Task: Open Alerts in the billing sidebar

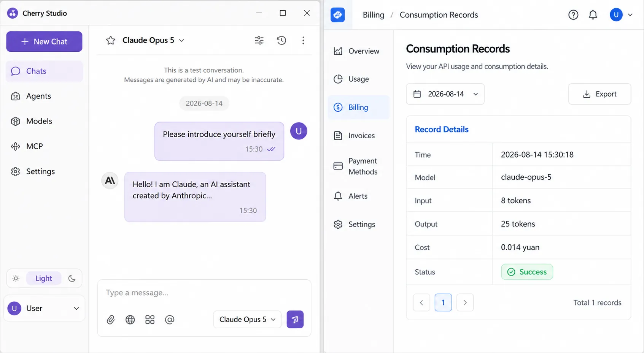Action: pyautogui.click(x=358, y=196)
